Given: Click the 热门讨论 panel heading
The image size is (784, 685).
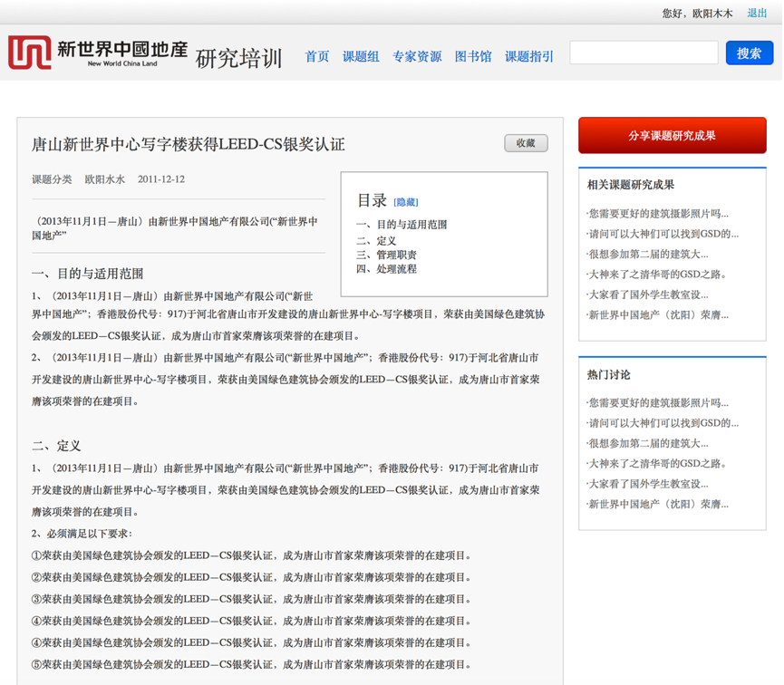Looking at the screenshot, I should [x=608, y=374].
